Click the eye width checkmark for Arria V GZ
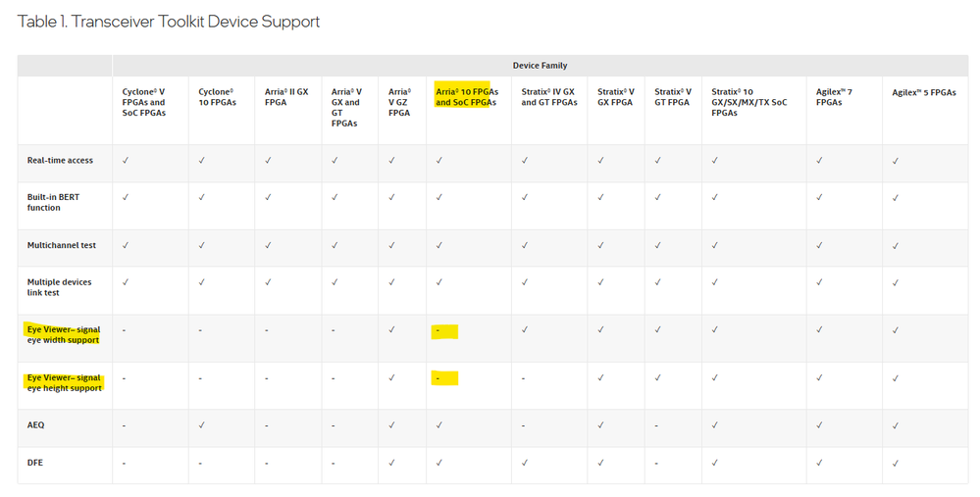 point(391,329)
